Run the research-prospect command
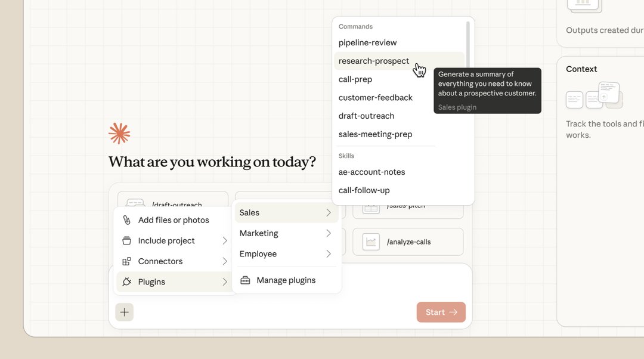 pos(399,61)
